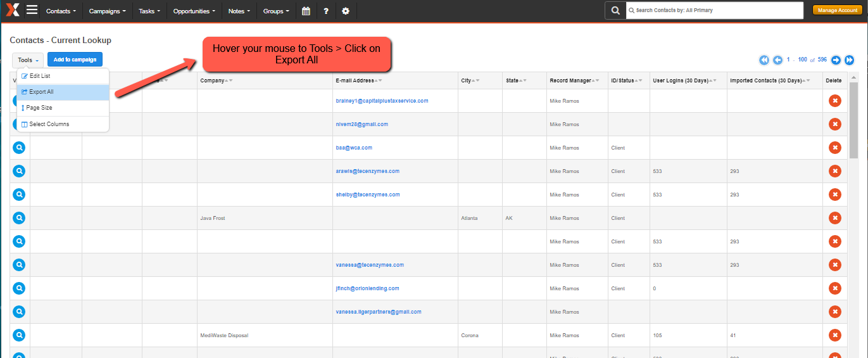
Task: Jump to the last page arrow
Action: coord(850,60)
